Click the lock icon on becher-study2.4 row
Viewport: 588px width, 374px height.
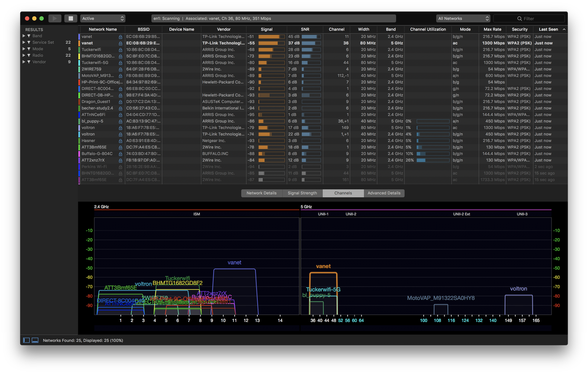[x=121, y=108]
